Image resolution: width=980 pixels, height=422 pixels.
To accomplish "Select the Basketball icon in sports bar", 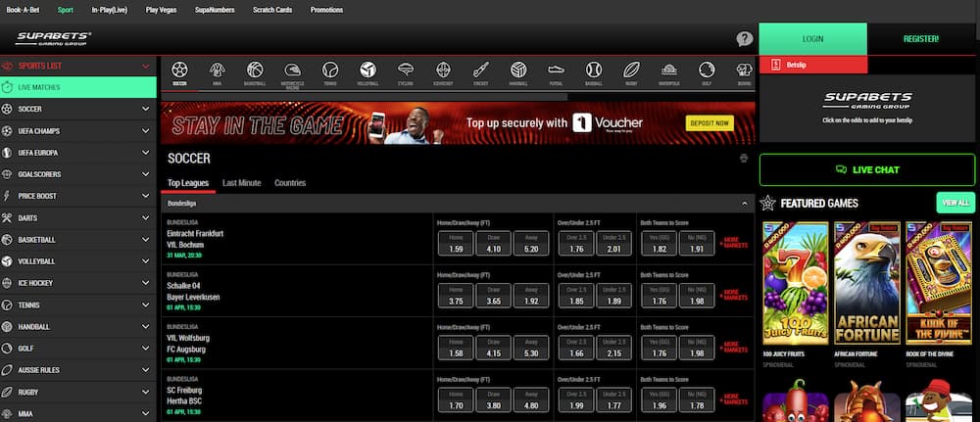I will click(x=255, y=69).
